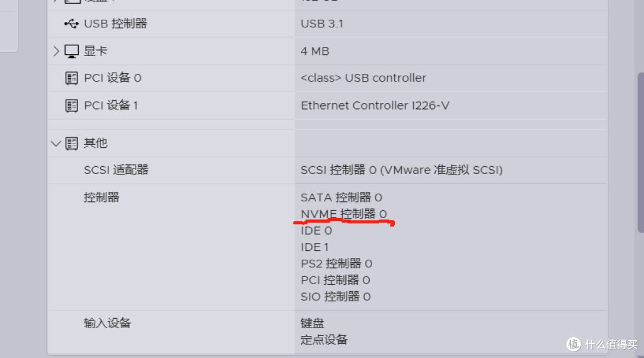Click the 定点设备 entry
This screenshot has height=358, width=644.
tap(324, 340)
